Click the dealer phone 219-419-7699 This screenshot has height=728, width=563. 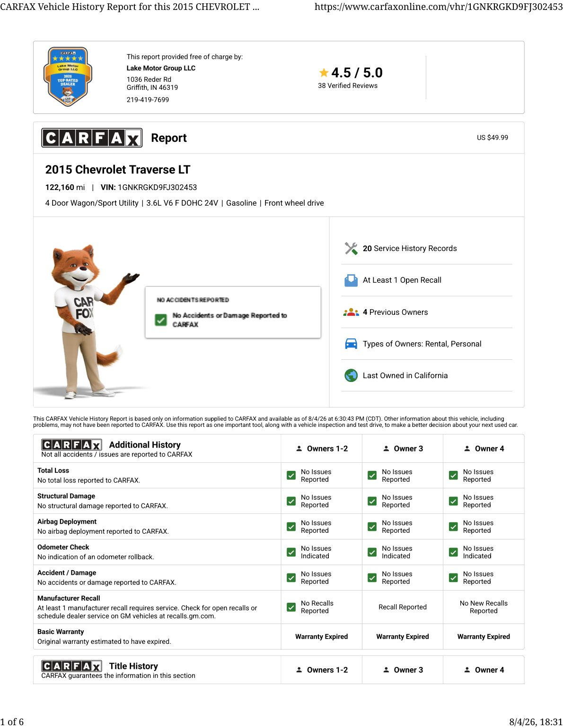[x=148, y=100]
